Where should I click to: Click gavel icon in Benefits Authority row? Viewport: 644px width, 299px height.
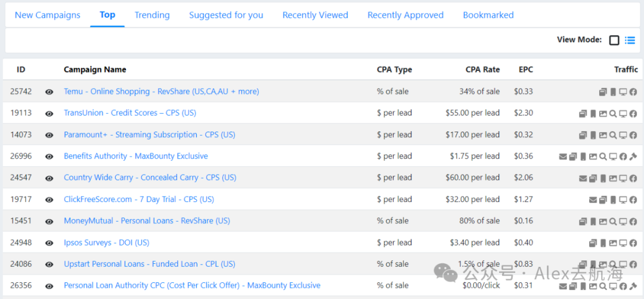point(633,157)
